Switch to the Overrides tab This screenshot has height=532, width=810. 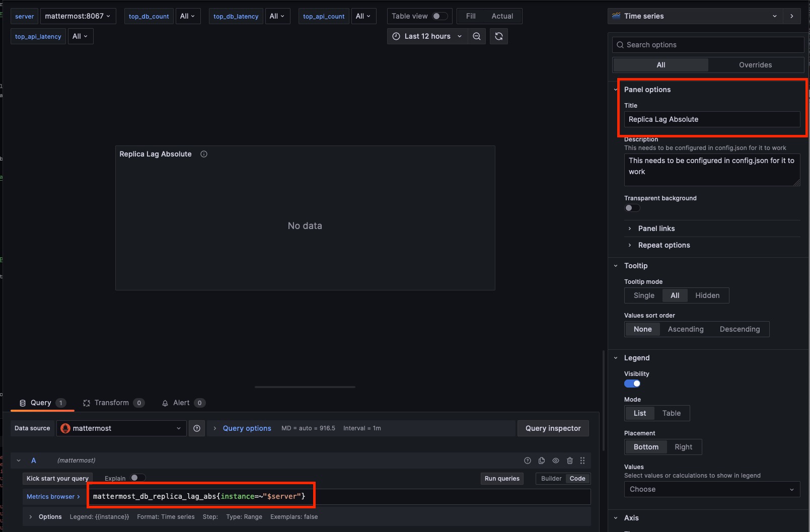coord(755,64)
